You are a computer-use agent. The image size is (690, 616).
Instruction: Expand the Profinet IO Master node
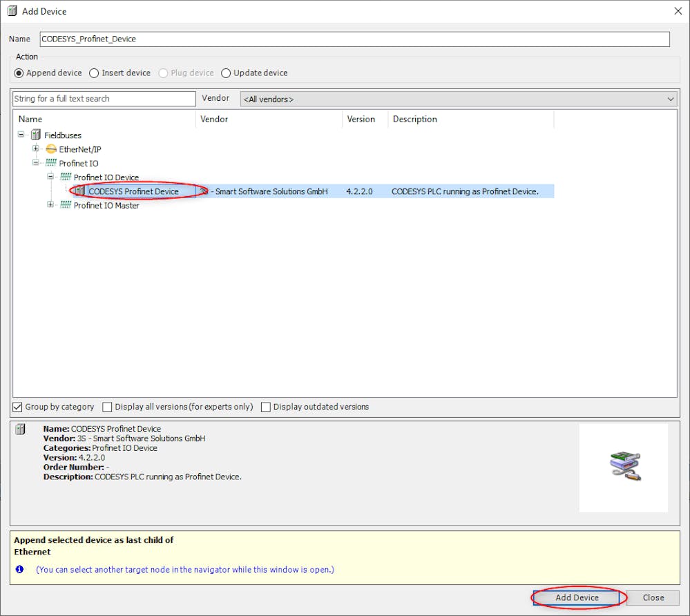click(x=50, y=204)
